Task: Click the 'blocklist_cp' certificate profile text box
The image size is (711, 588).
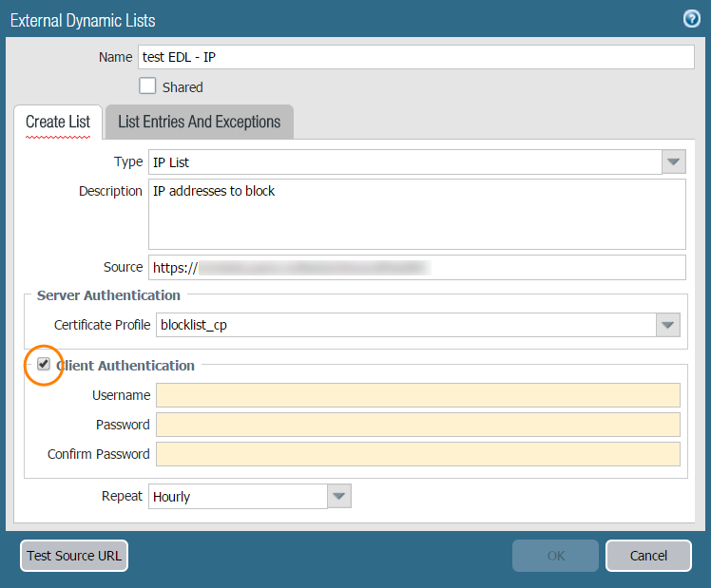Action: [406, 325]
